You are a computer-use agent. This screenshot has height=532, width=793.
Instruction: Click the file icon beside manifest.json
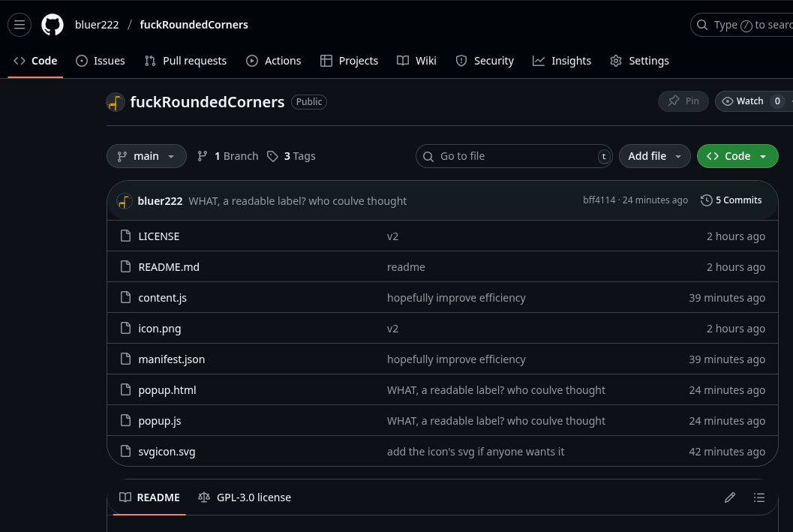tap(125, 359)
